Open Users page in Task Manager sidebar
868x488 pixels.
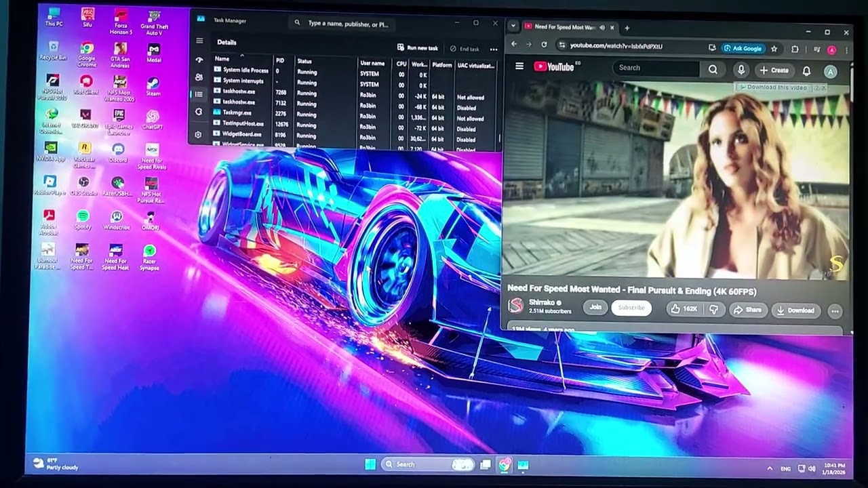click(x=199, y=77)
